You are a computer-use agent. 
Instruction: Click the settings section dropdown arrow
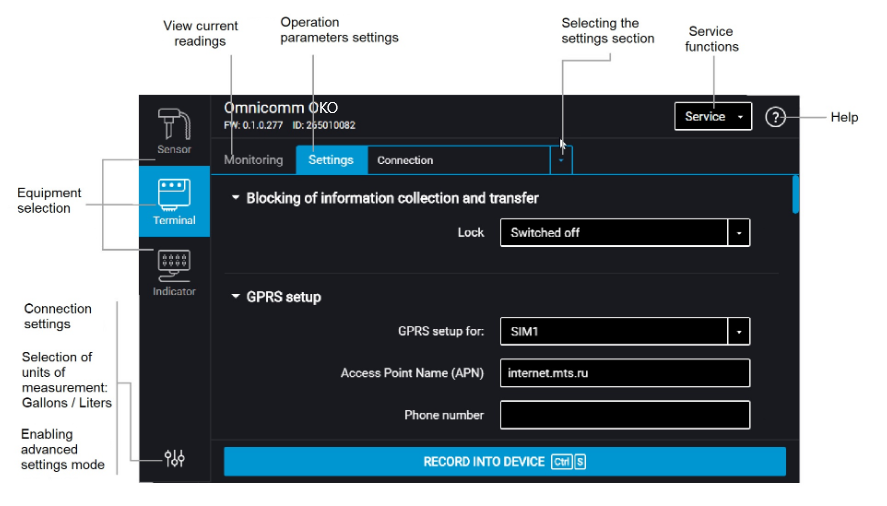[561, 160]
